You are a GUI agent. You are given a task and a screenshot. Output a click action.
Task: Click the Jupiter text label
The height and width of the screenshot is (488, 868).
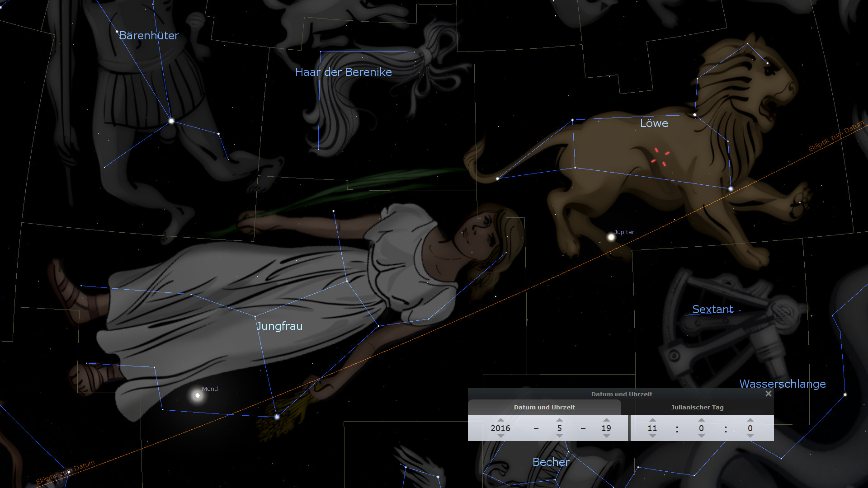point(624,232)
